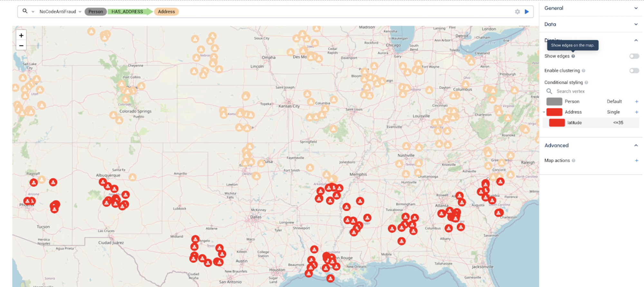Click the HAS_ADDRESS edge in query
The width and height of the screenshot is (644, 287).
tap(128, 12)
